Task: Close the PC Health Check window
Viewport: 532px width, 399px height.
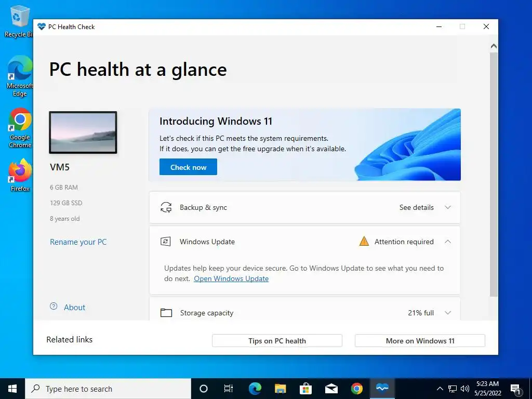Action: 486,26
